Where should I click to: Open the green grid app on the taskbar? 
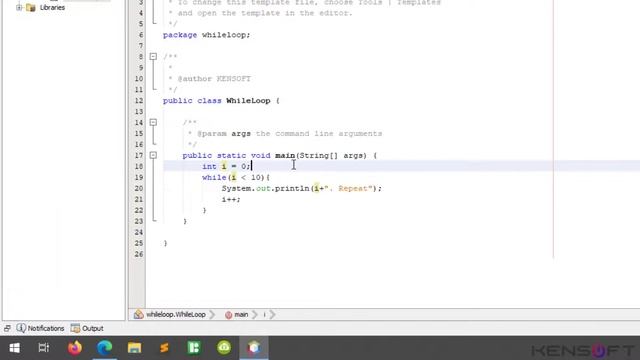[194, 348]
